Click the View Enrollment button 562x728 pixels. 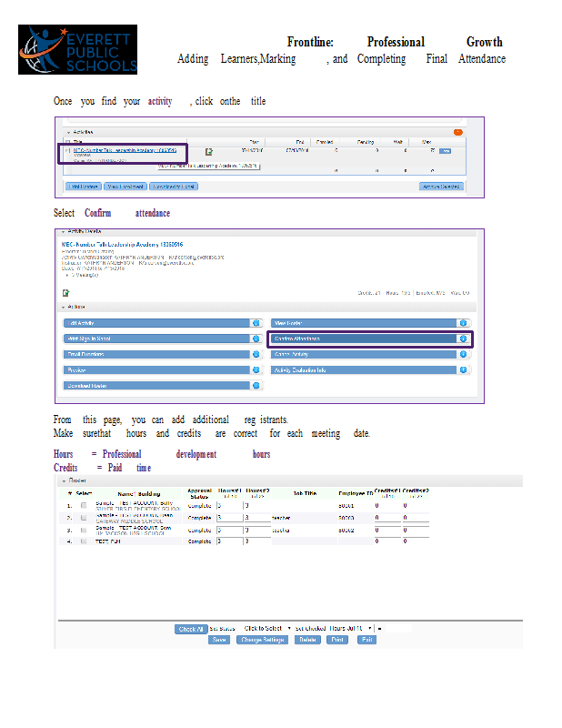(x=125, y=187)
